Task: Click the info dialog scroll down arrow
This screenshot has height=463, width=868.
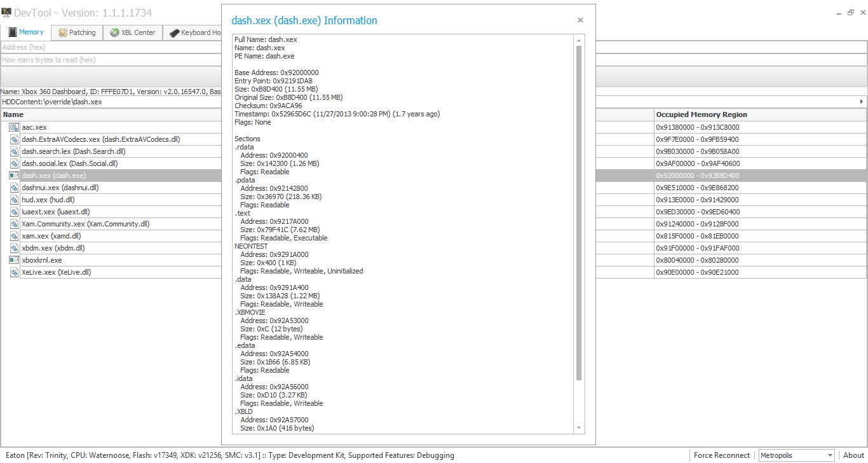Action: (579, 428)
